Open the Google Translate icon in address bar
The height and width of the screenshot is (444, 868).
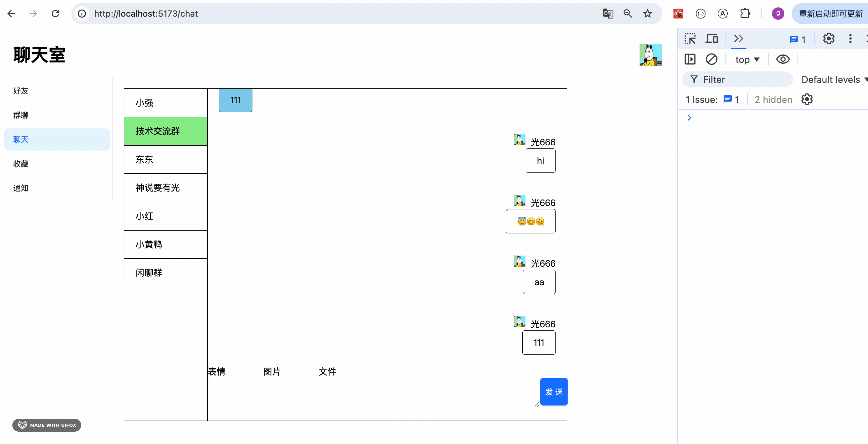(608, 14)
